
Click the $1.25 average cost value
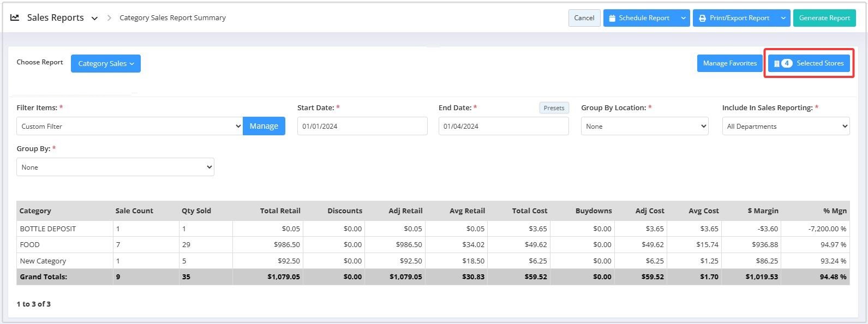pyautogui.click(x=709, y=261)
